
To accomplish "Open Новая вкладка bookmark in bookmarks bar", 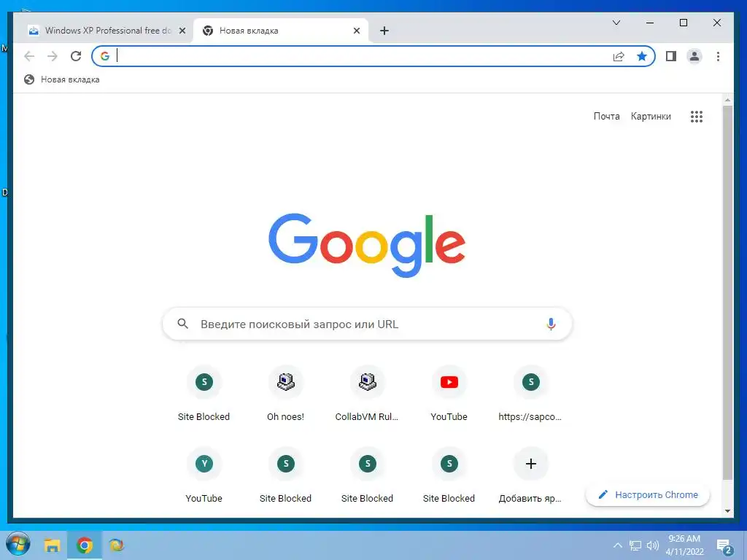I will [62, 79].
